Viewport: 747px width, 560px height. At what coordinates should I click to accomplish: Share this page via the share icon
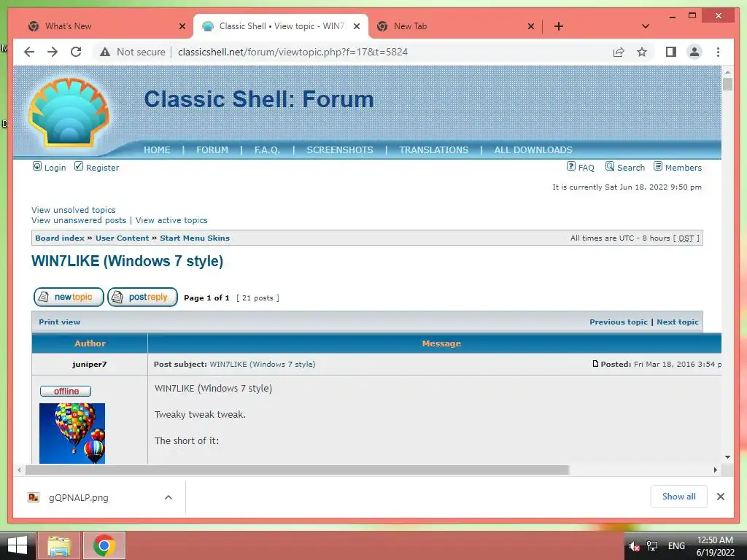[619, 52]
